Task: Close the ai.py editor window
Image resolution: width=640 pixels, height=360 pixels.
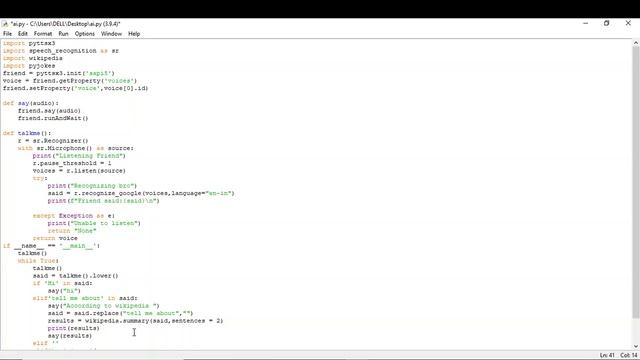Action: [x=628, y=24]
